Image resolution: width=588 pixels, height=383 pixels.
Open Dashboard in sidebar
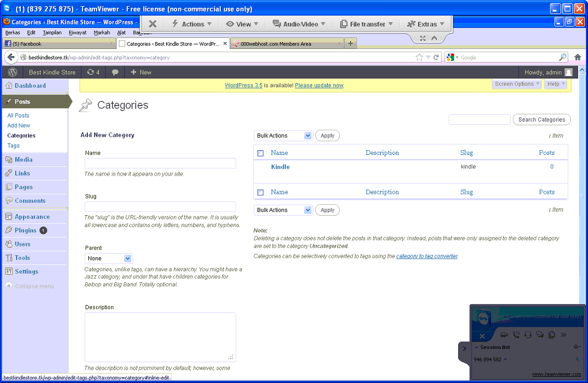(x=30, y=86)
